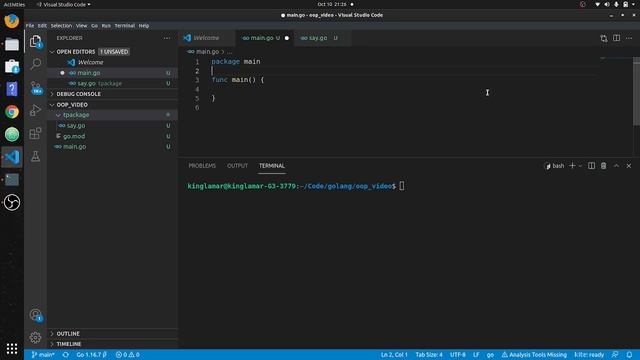The height and width of the screenshot is (360, 640).
Task: Click UTF-8 encoding selector
Action: [458, 355]
